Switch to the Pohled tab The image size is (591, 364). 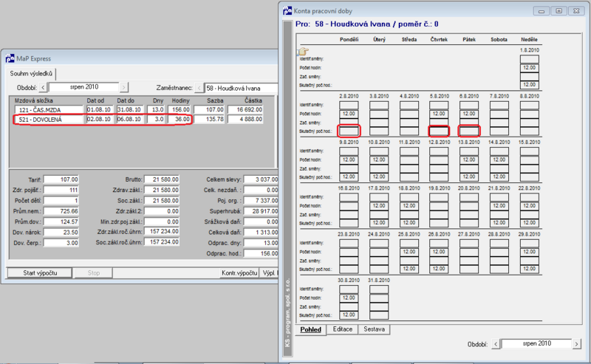pyautogui.click(x=310, y=329)
